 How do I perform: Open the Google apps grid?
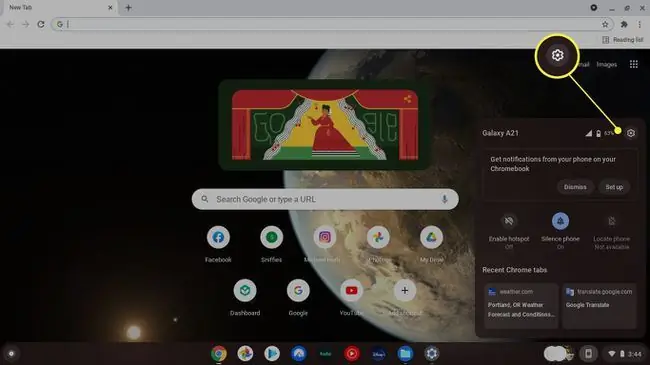point(633,64)
